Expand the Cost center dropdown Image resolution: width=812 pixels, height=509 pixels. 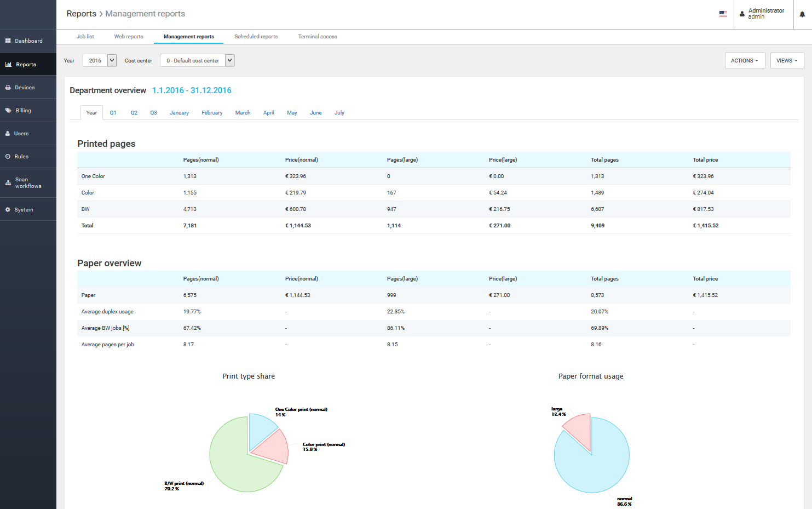pos(197,60)
